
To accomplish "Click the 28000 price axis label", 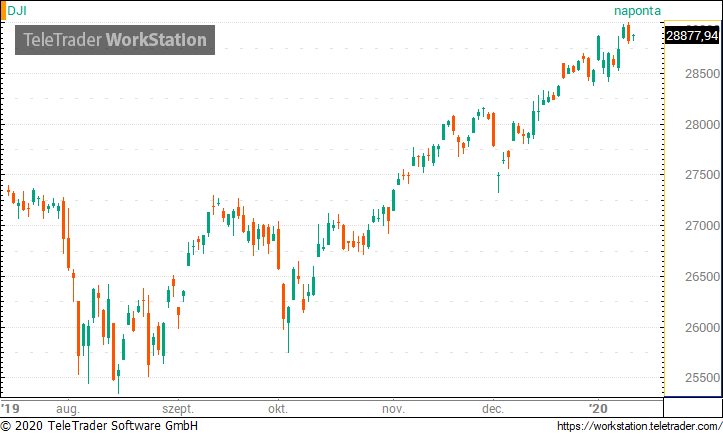I will tap(702, 125).
